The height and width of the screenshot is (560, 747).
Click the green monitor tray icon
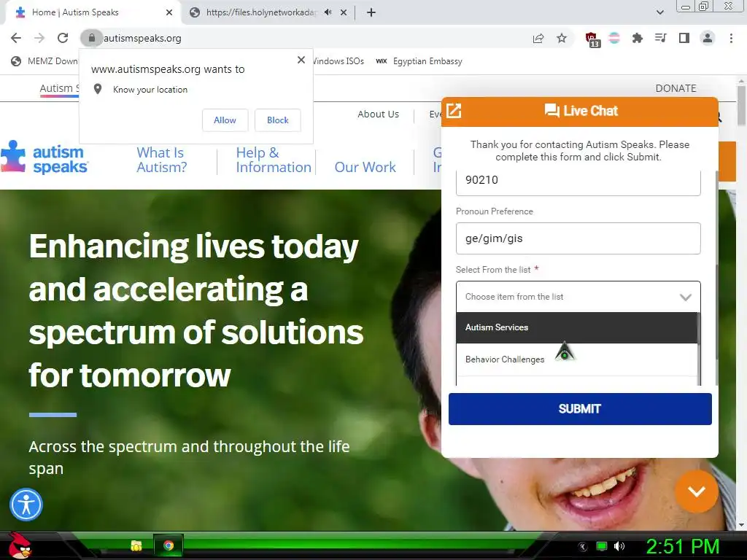tap(602, 546)
